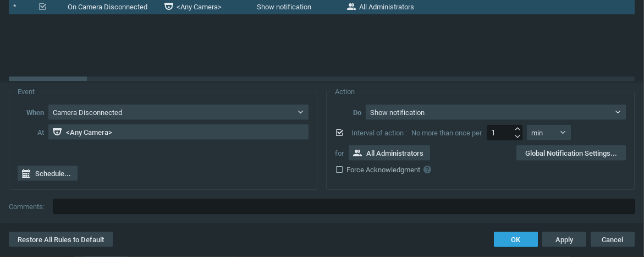Open Global Notification Settings
This screenshot has width=644, height=257.
571,153
